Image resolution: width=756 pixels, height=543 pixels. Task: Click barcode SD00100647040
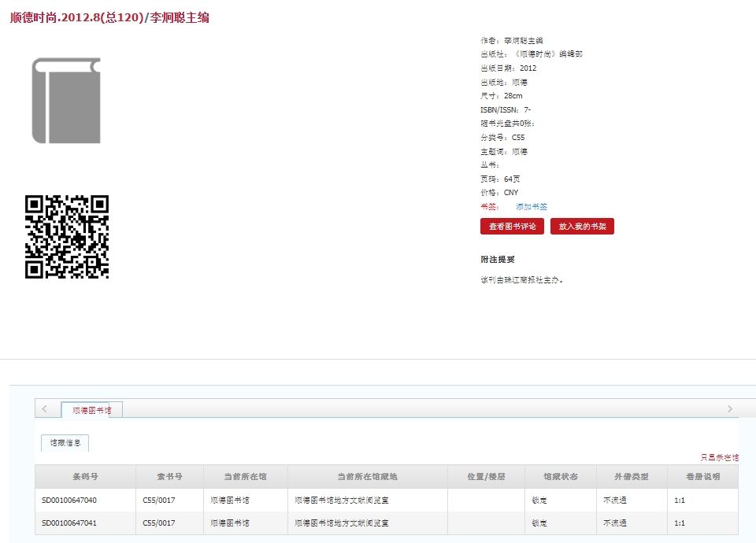click(69, 501)
